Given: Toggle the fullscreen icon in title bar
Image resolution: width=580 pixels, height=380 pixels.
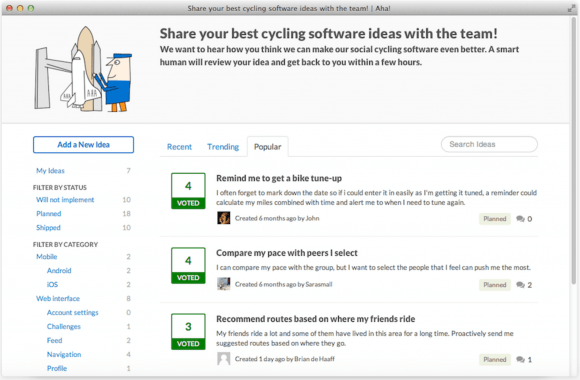Looking at the screenshot, I should 571,8.
